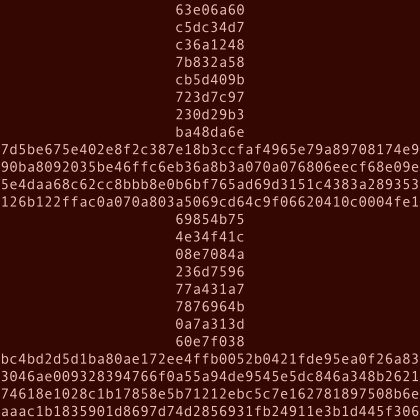Click the hex string 230d29b3
The image size is (420, 420).
(210, 115)
